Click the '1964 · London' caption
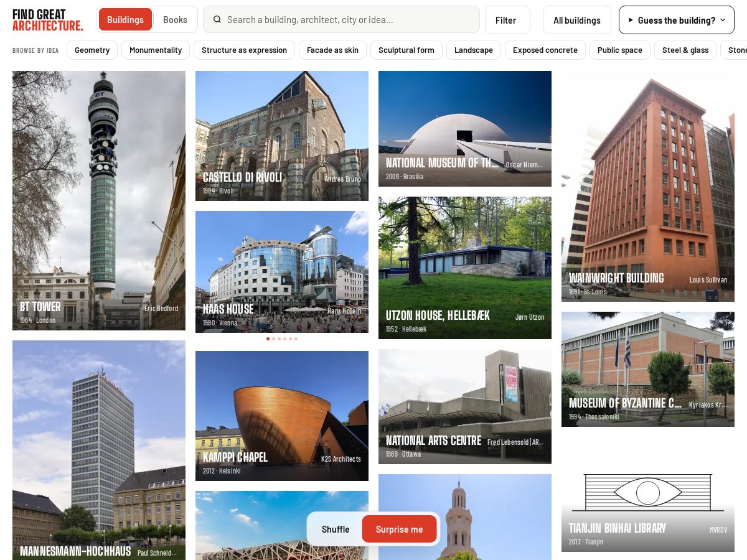 pos(37,320)
